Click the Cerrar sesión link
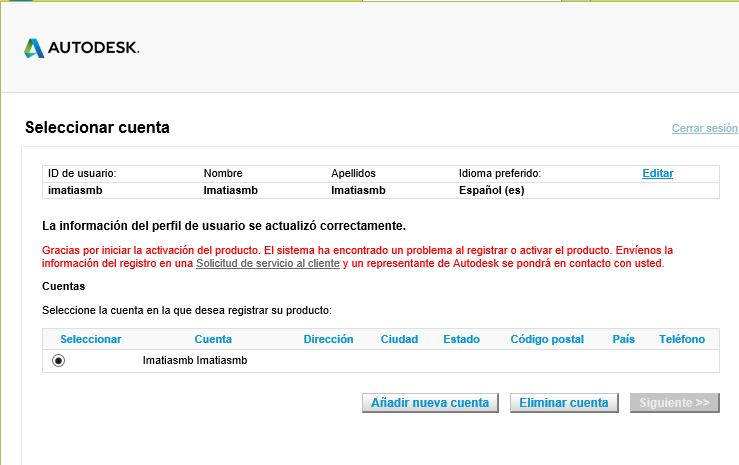The height and width of the screenshot is (465, 739). (x=705, y=128)
